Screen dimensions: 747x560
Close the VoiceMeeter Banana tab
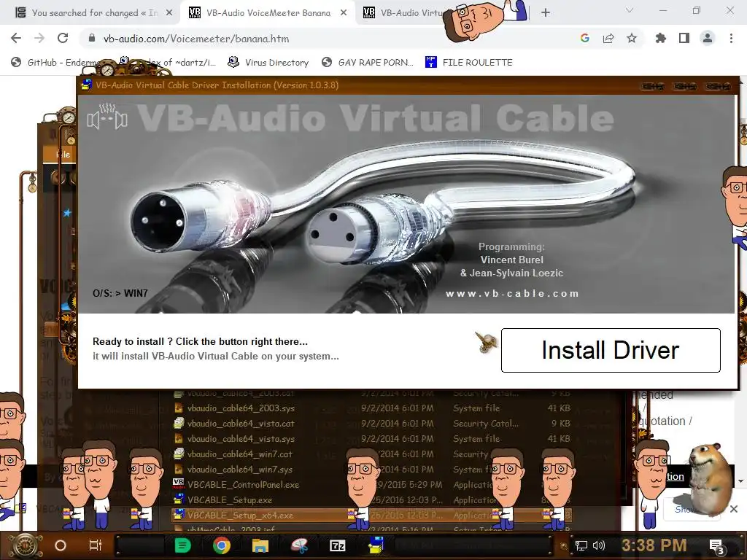pyautogui.click(x=344, y=13)
